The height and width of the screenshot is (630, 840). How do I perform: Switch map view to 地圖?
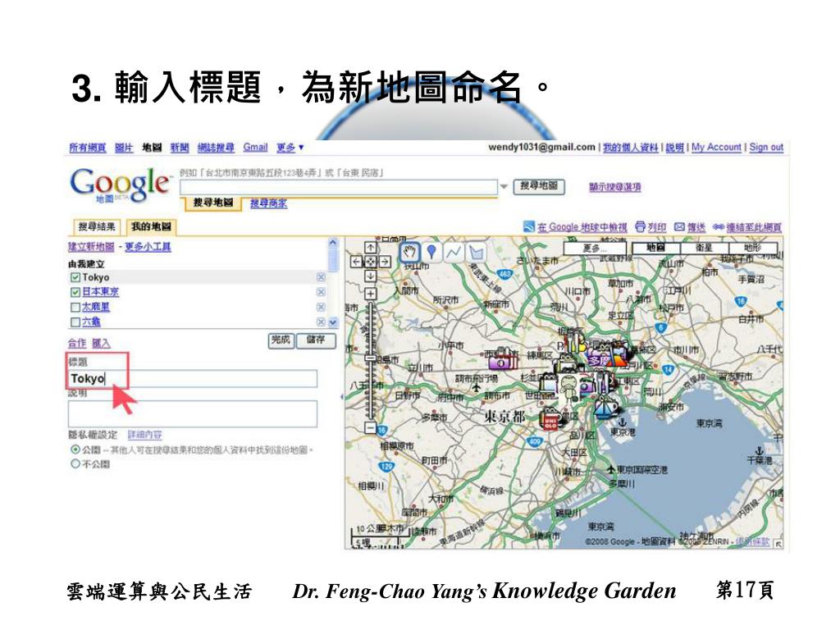[x=655, y=248]
